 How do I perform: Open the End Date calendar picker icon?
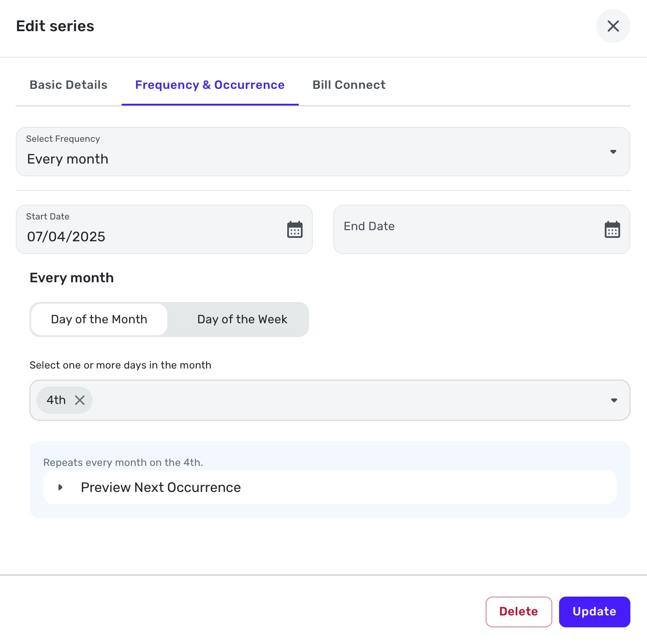(612, 229)
